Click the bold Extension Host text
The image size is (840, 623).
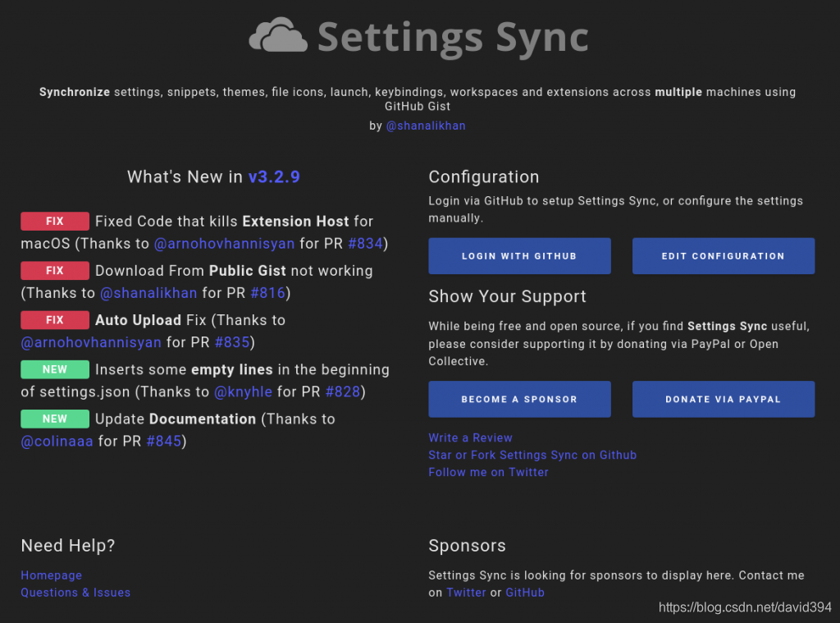coord(295,221)
